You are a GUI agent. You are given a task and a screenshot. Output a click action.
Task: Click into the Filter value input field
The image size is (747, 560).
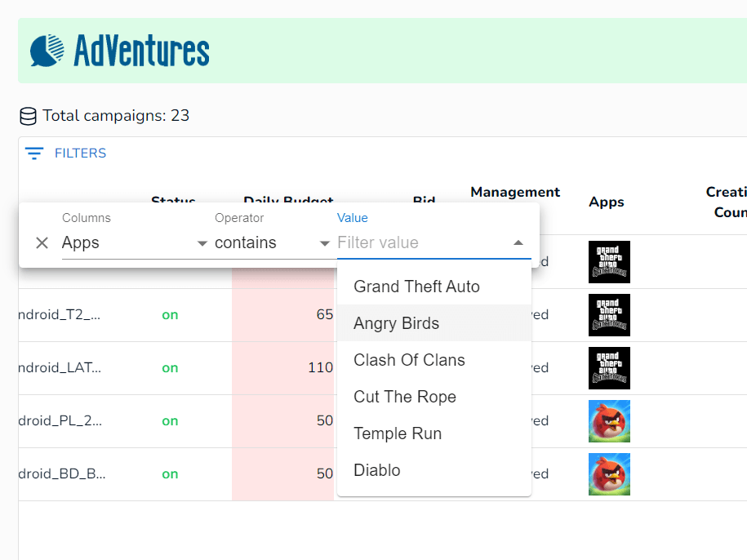pos(416,242)
